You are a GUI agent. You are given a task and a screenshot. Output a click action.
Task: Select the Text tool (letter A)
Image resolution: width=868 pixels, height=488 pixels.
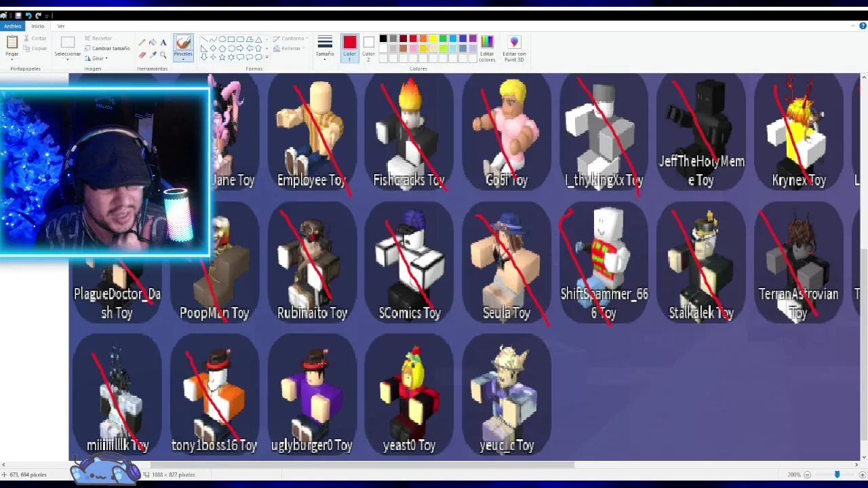(163, 43)
